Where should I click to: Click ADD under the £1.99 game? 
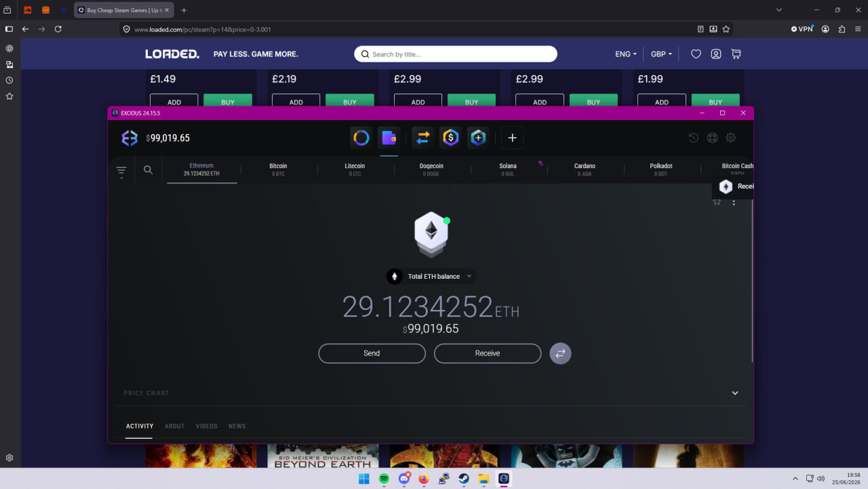[662, 100]
